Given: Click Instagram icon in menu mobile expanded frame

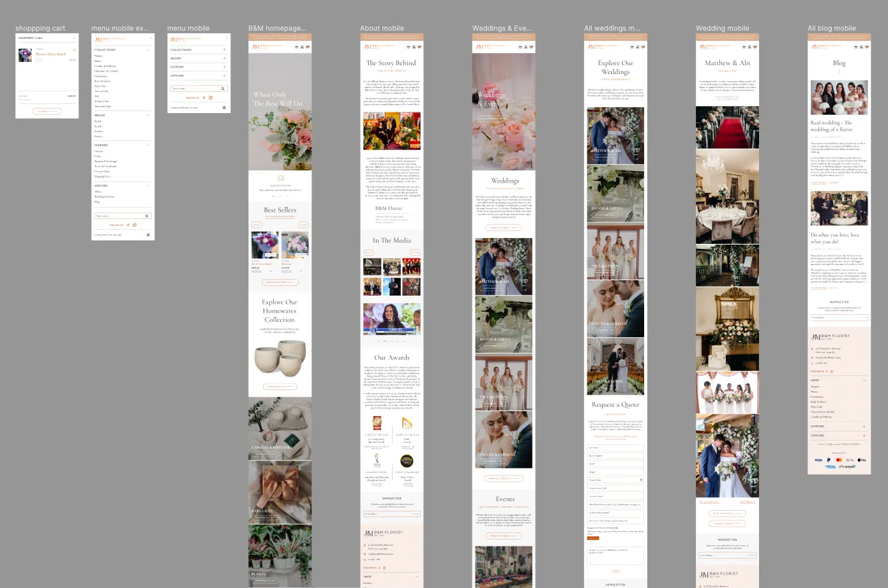Looking at the screenshot, I should click(x=135, y=225).
